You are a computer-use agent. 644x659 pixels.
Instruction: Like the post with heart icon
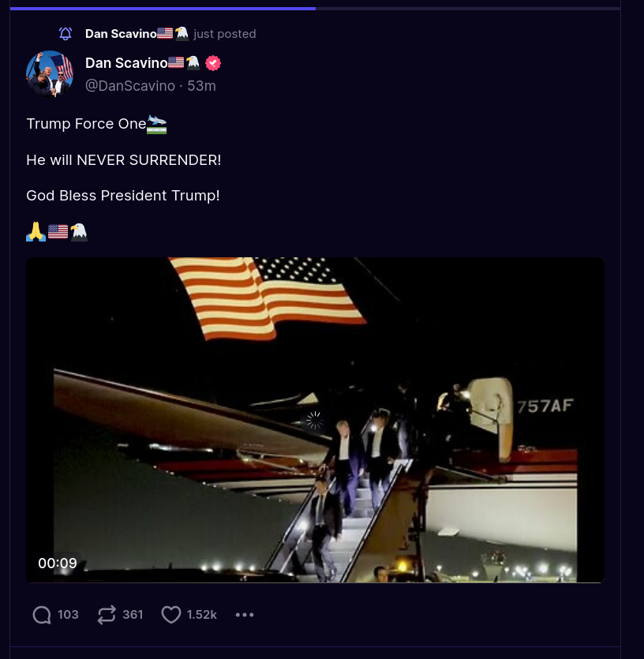pyautogui.click(x=171, y=615)
